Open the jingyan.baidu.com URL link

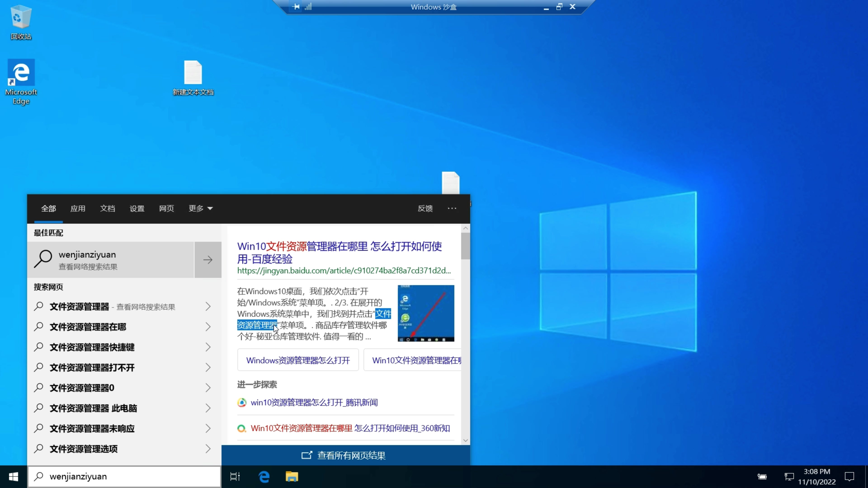coord(344,270)
